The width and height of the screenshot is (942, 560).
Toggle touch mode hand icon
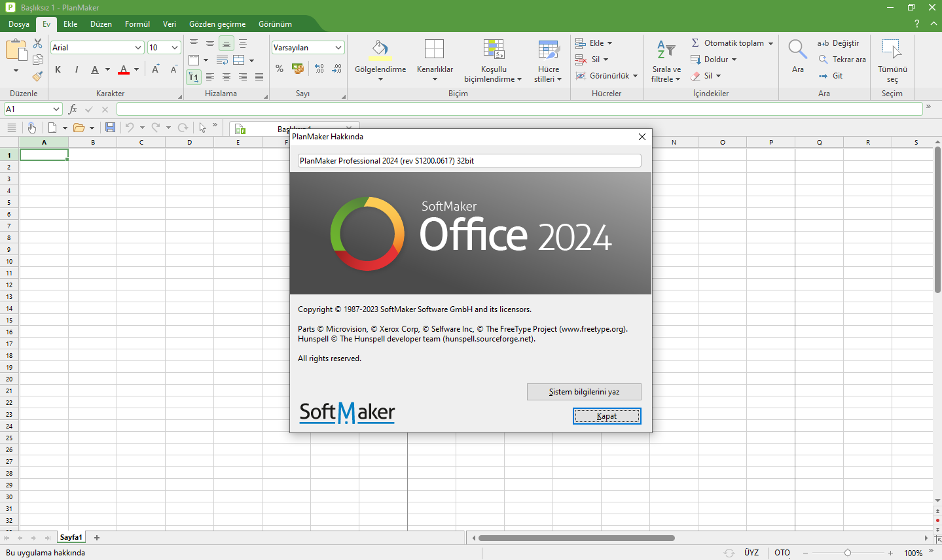[x=31, y=128]
